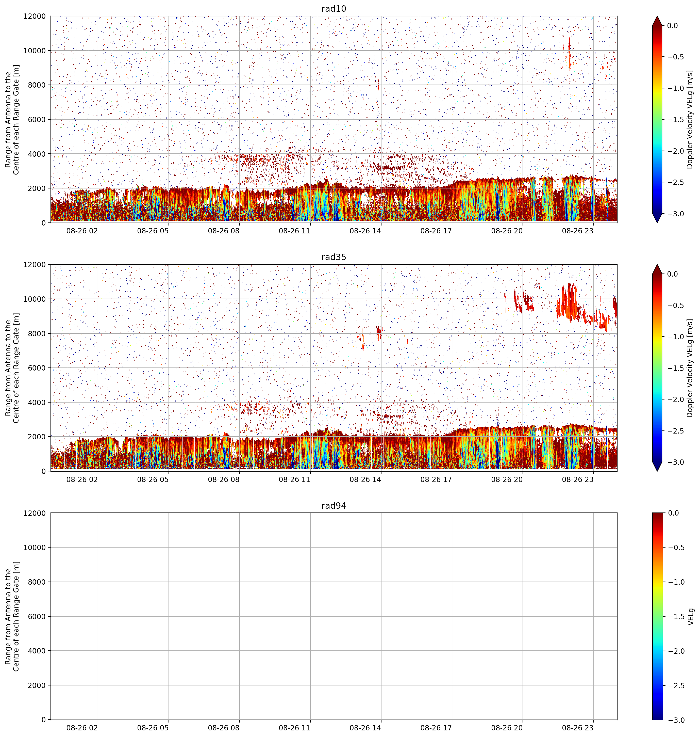Image resolution: width=700 pixels, height=737 pixels.
Task: Click the 10000 y-tick on rad94
Action: (x=34, y=547)
